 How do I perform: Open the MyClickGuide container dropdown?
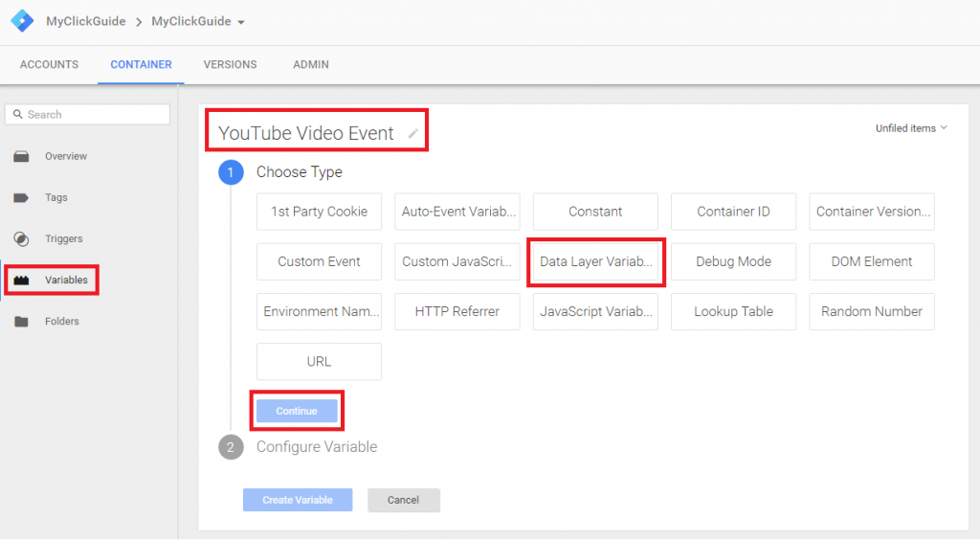click(197, 21)
